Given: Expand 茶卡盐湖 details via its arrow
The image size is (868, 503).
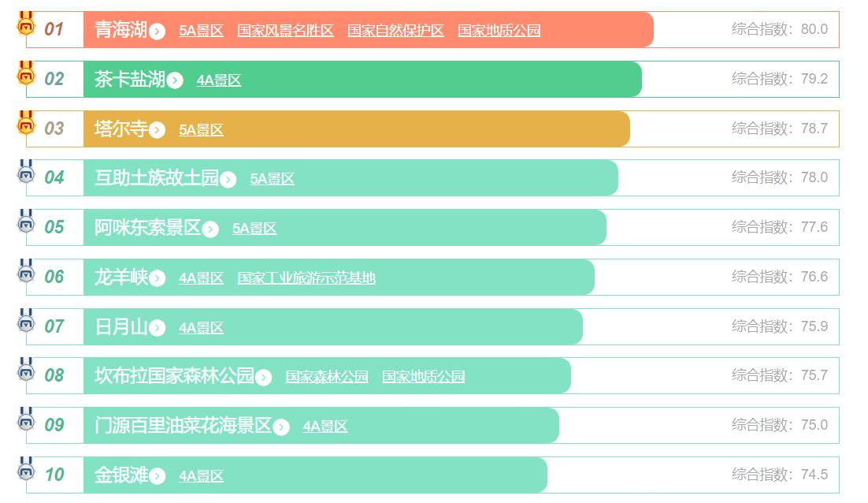Looking at the screenshot, I should pos(175,80).
